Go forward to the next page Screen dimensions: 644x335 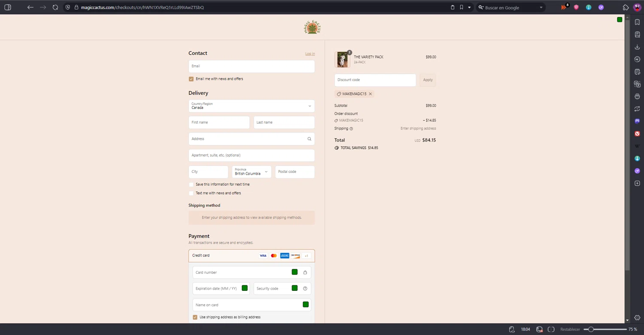[x=43, y=7]
